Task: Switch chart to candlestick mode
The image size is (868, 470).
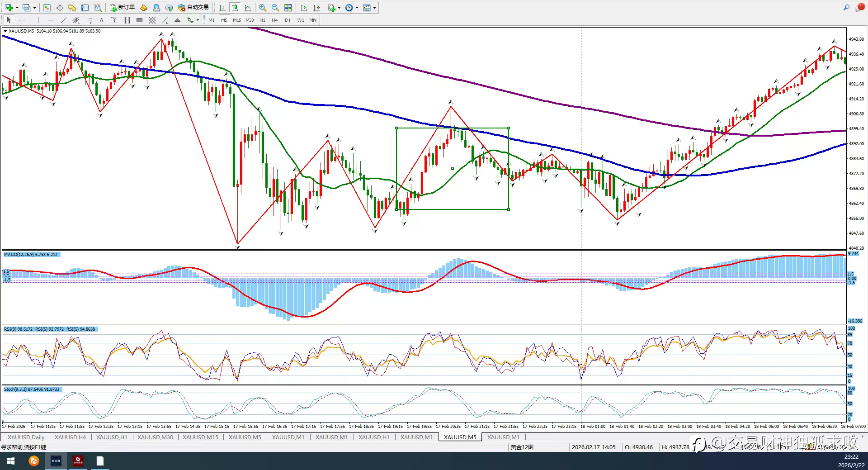Action: pyautogui.click(x=235, y=8)
